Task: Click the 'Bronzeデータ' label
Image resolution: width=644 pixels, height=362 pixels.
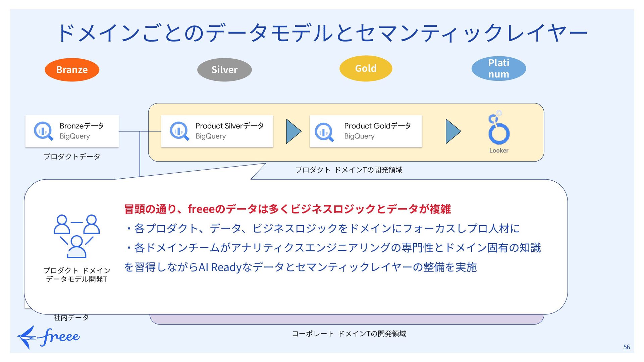Action: 82,126
